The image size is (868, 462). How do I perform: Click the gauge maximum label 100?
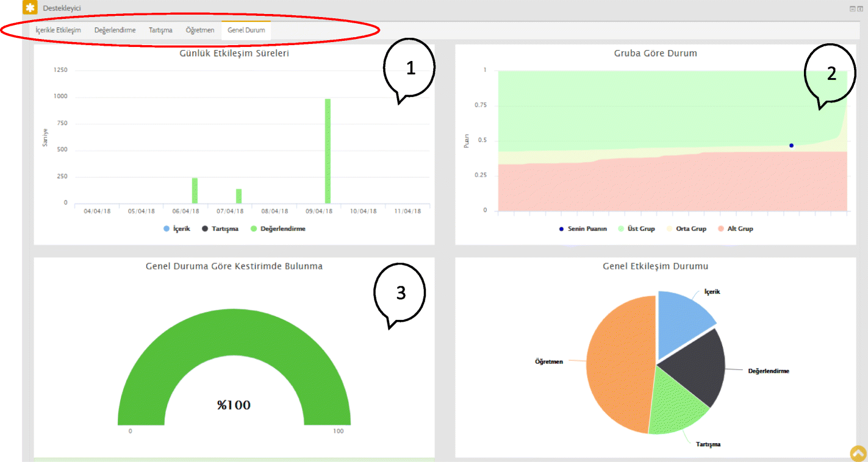coord(339,431)
